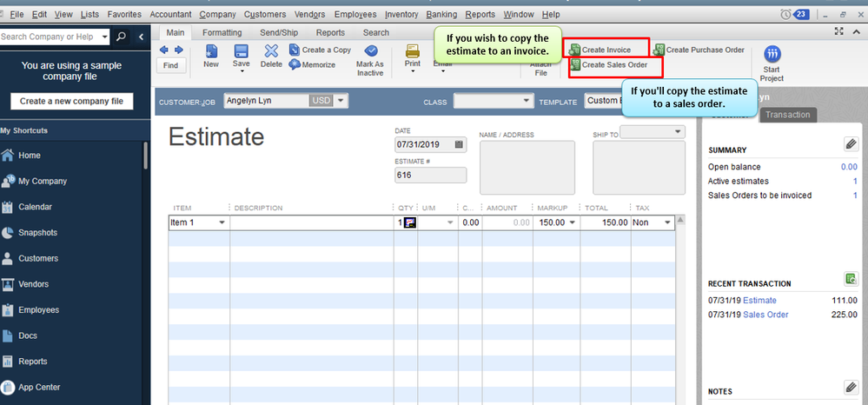868x405 pixels.
Task: Click the Find button
Action: tap(171, 65)
